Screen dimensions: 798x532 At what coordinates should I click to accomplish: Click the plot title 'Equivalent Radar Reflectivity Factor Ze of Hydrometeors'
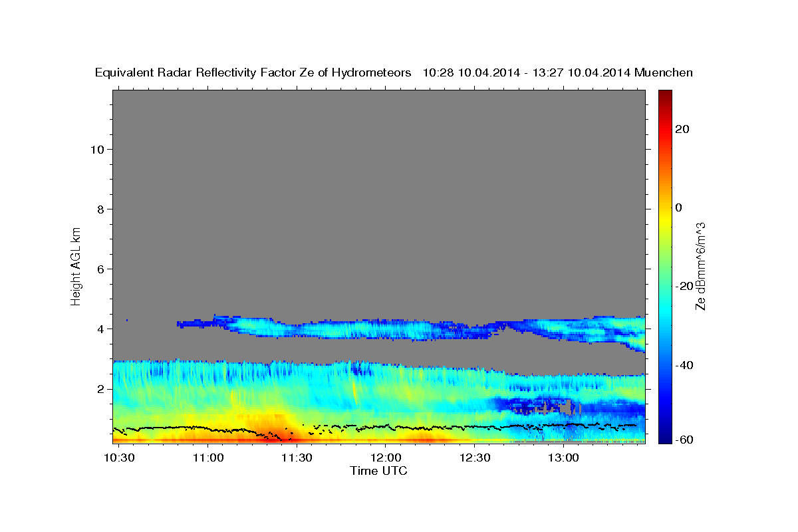(x=253, y=73)
